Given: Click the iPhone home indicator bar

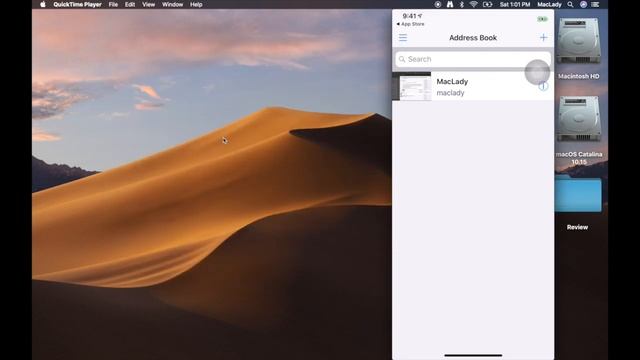Looking at the screenshot, I should coord(473,355).
